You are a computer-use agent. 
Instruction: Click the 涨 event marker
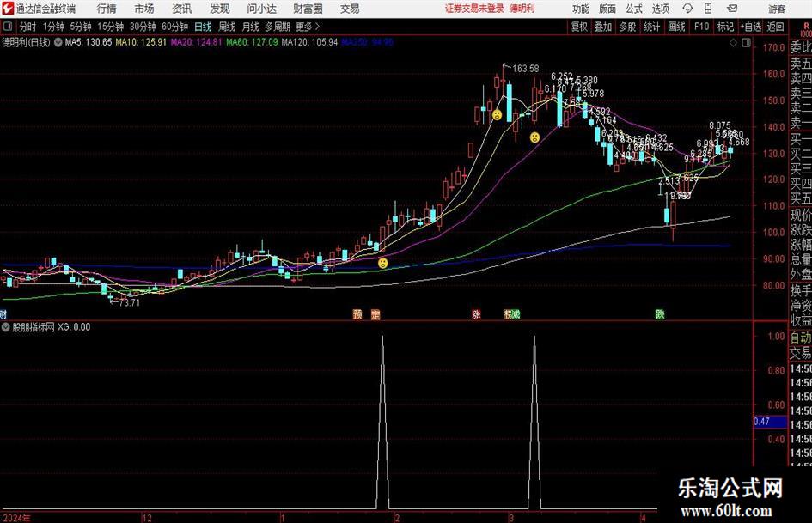click(x=476, y=313)
